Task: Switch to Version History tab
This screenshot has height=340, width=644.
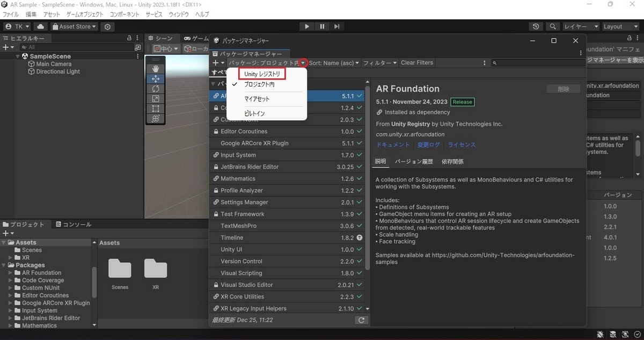Action: (x=414, y=161)
